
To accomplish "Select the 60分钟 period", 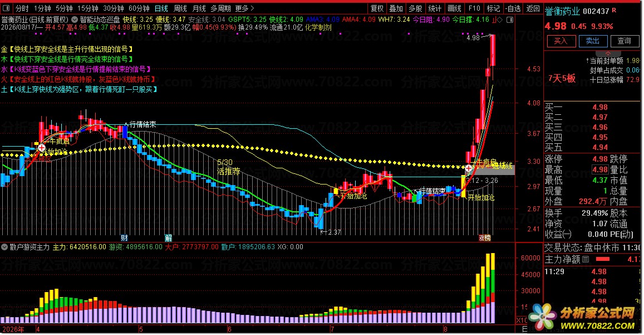I will pyautogui.click(x=139, y=8).
